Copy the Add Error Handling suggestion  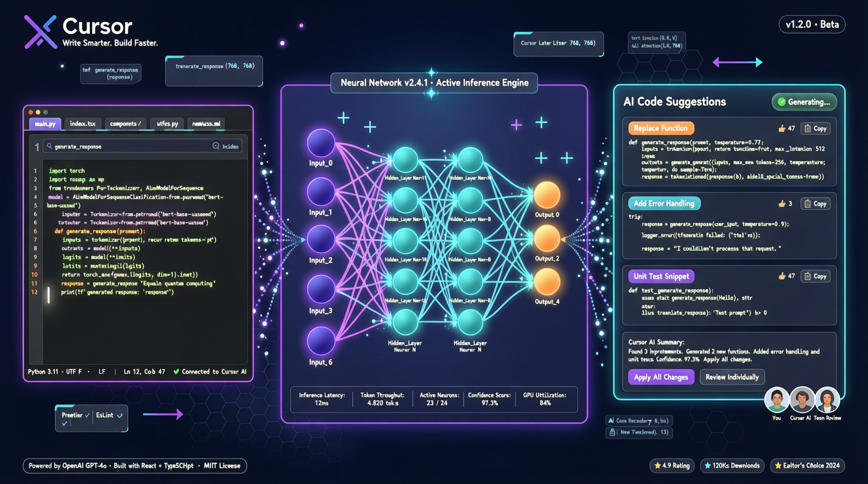coord(815,203)
